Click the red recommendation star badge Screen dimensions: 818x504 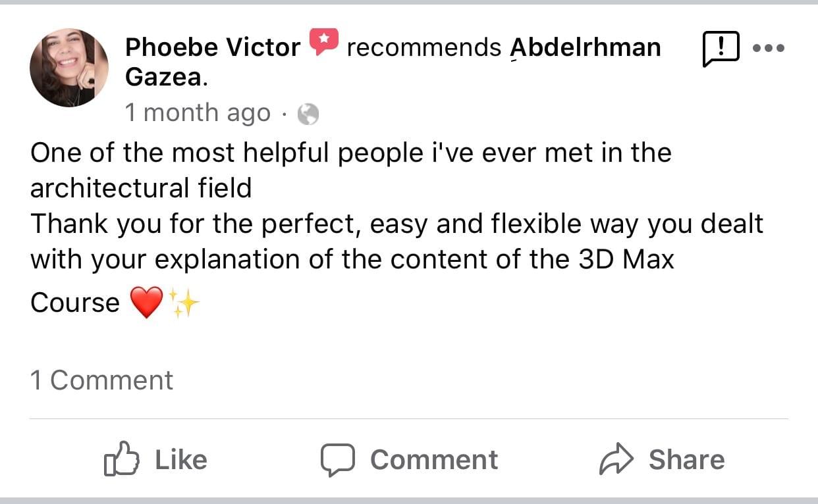tap(323, 42)
